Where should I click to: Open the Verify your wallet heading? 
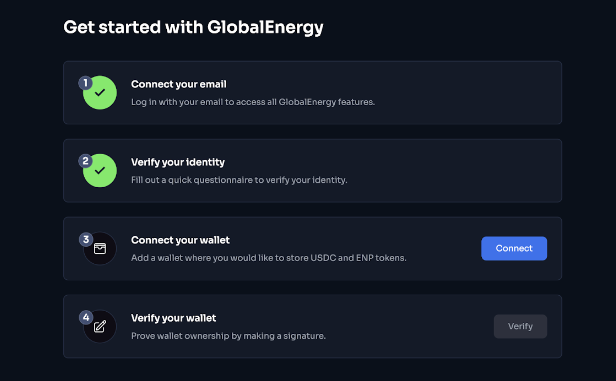pyautogui.click(x=174, y=318)
